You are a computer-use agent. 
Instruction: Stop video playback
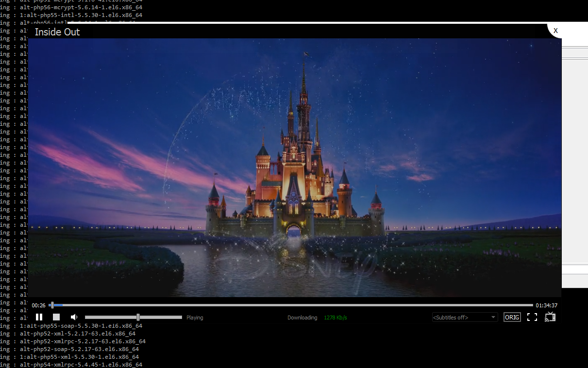[x=56, y=317]
